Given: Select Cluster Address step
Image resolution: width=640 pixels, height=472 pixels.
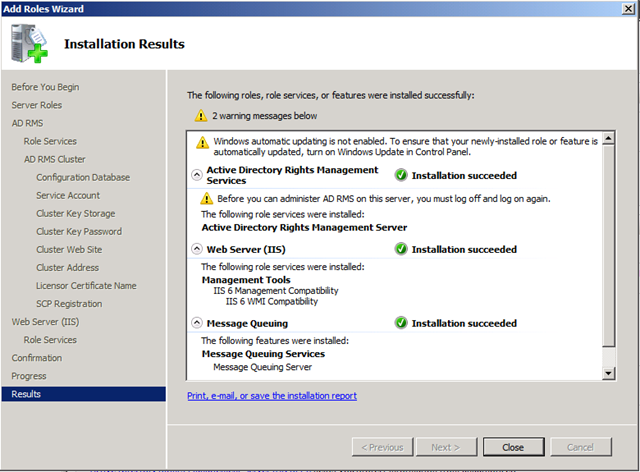Looking at the screenshot, I should 67,267.
